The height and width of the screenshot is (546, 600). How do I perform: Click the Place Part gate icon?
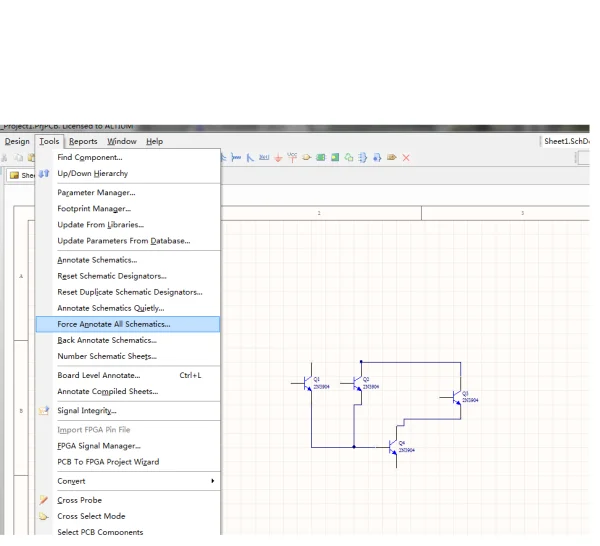pyautogui.click(x=306, y=157)
